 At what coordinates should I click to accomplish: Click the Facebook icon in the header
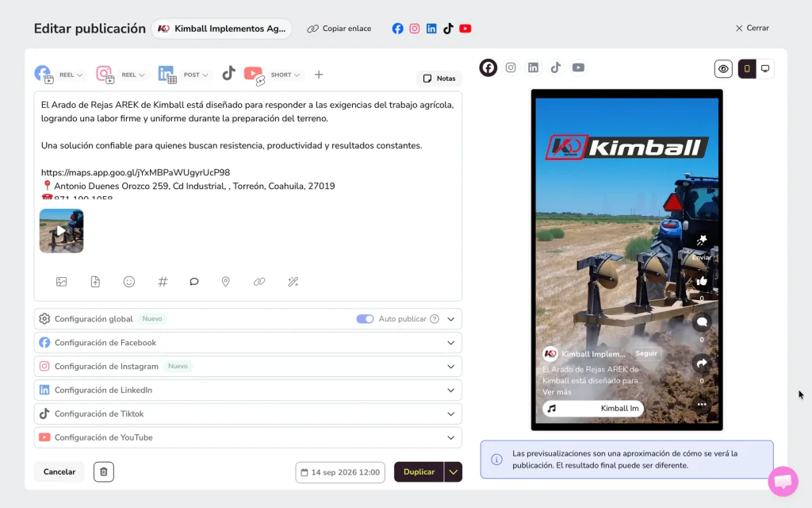click(397, 29)
